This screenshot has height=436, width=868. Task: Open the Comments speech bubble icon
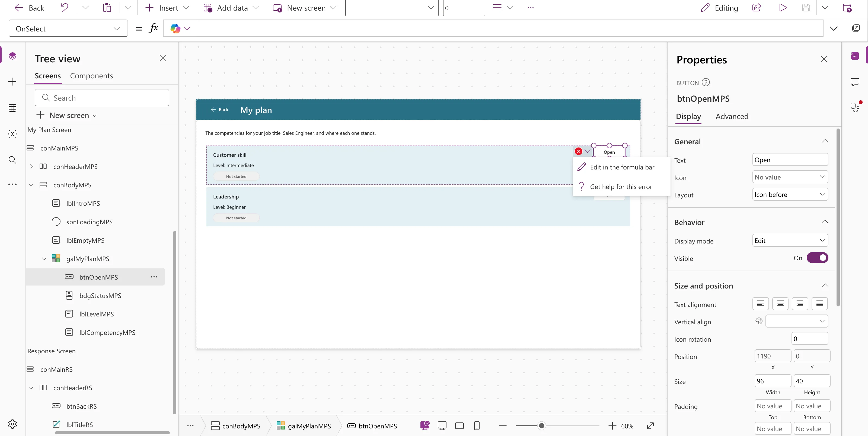click(x=855, y=82)
